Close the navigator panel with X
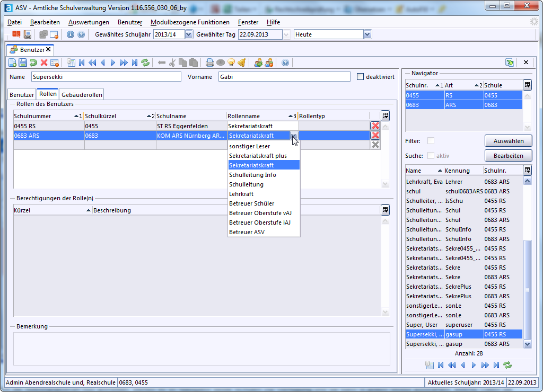Screen dimensions: 543x392 (x=526, y=63)
